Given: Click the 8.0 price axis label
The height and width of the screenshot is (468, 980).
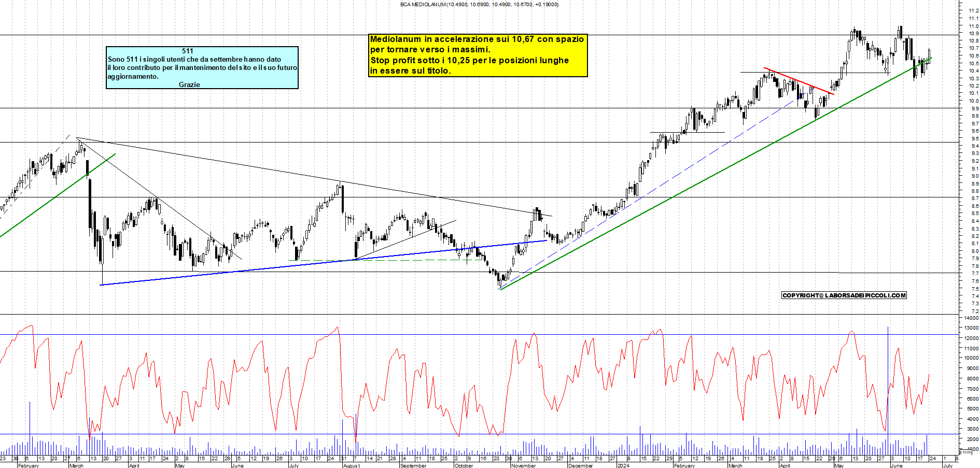Looking at the screenshot, I should [x=975, y=251].
